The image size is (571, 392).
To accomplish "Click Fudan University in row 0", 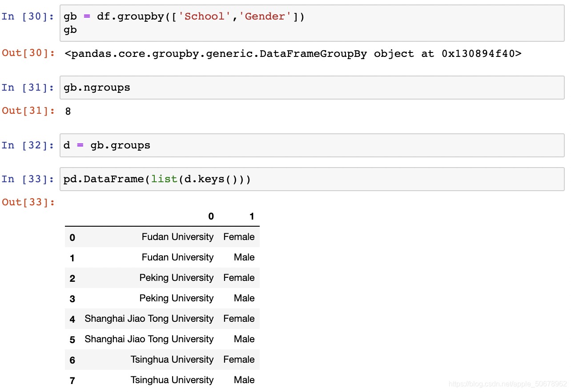I will [177, 237].
